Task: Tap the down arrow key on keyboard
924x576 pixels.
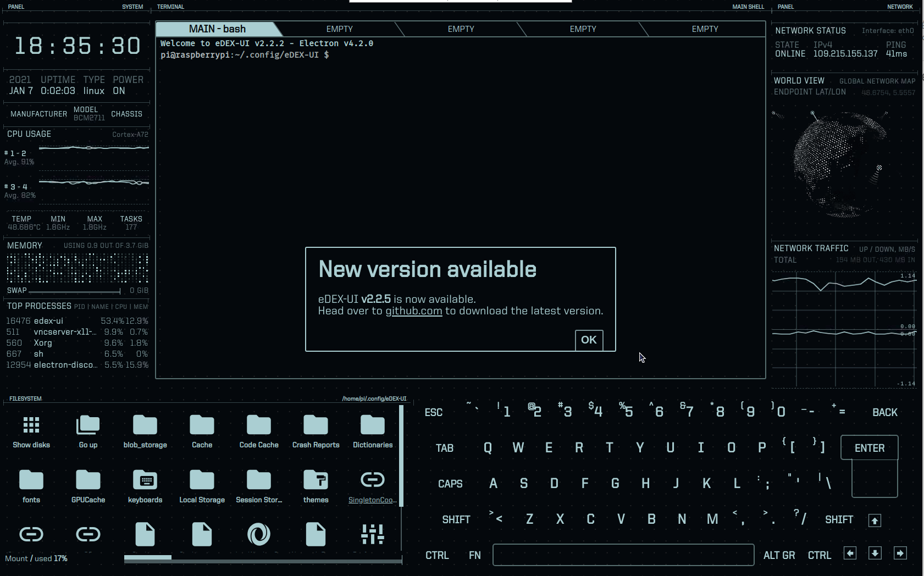Action: pos(875,553)
